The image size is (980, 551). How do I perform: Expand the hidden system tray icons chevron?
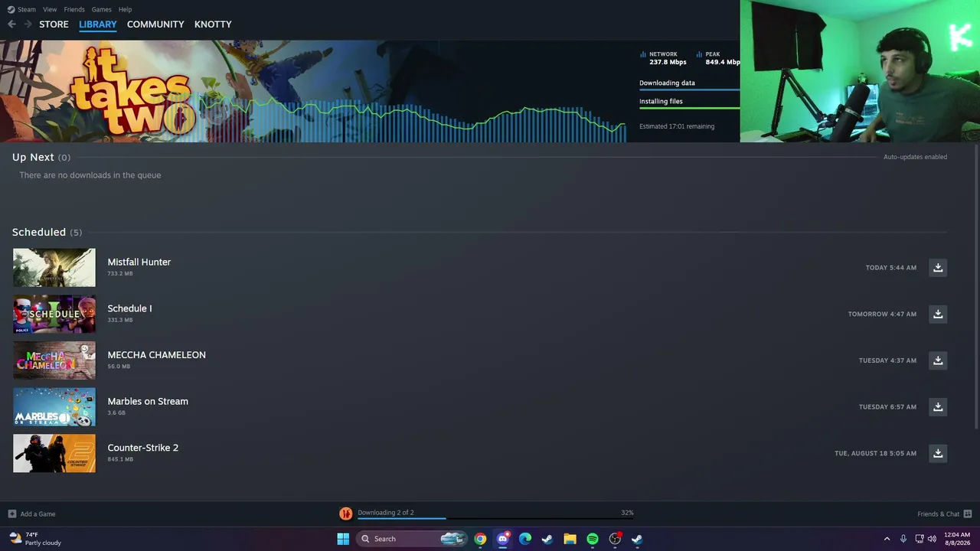(x=887, y=539)
